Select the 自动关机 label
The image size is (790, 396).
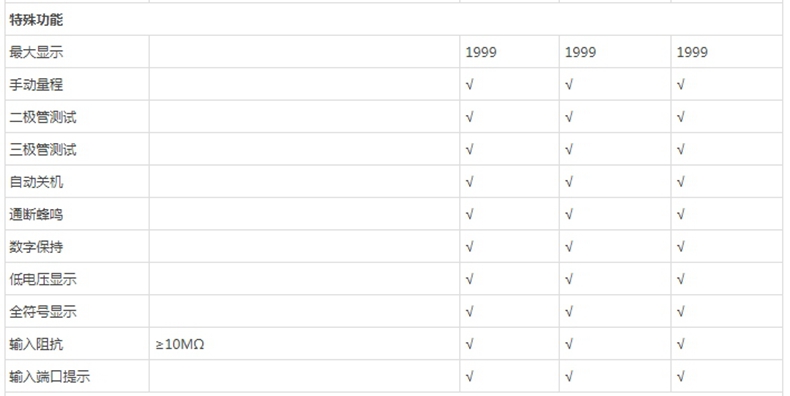click(x=36, y=181)
